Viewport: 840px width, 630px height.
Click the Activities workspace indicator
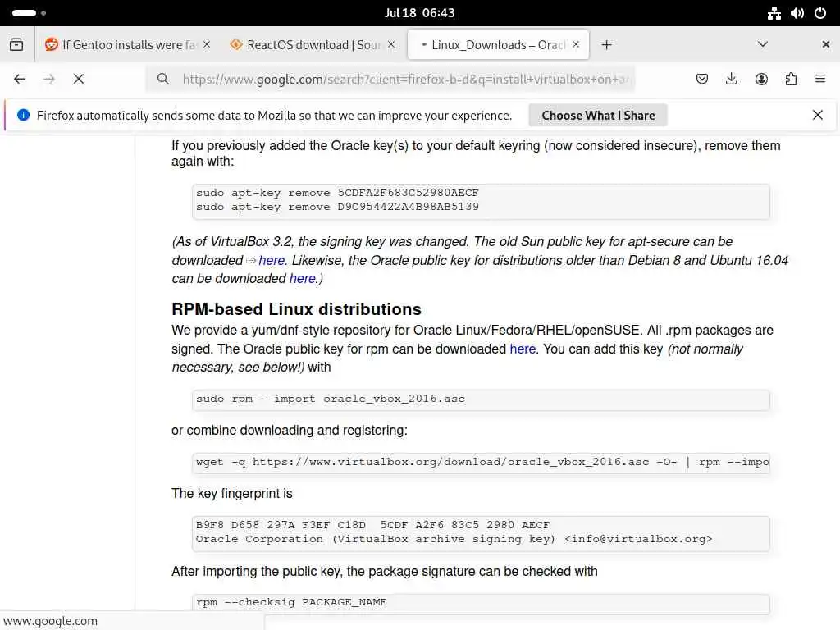29,13
